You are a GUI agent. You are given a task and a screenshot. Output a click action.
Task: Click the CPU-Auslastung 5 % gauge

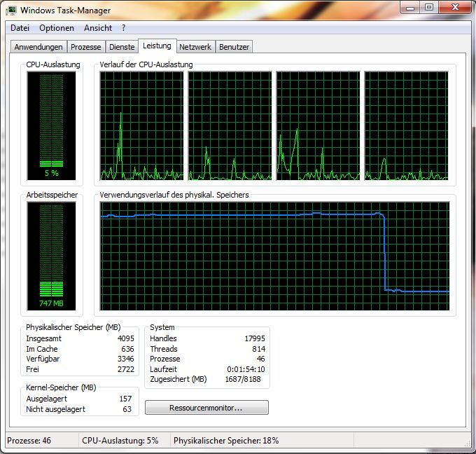click(x=51, y=126)
